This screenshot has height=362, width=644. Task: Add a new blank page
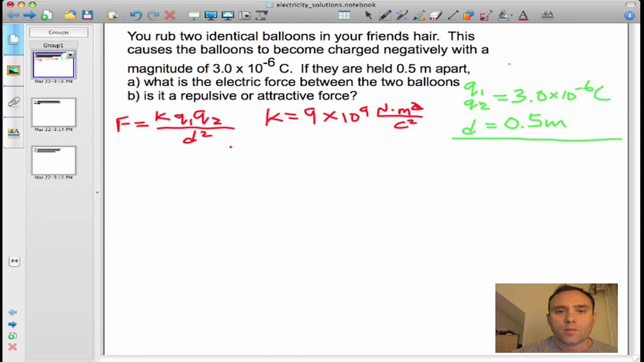(46, 15)
